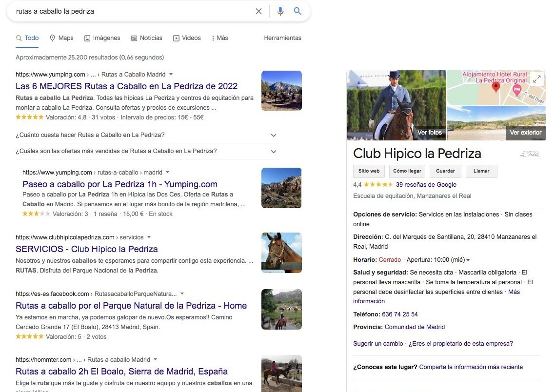Screen dimensions: 555x392
Task: Open Herramientas search tools
Action: click(x=282, y=38)
